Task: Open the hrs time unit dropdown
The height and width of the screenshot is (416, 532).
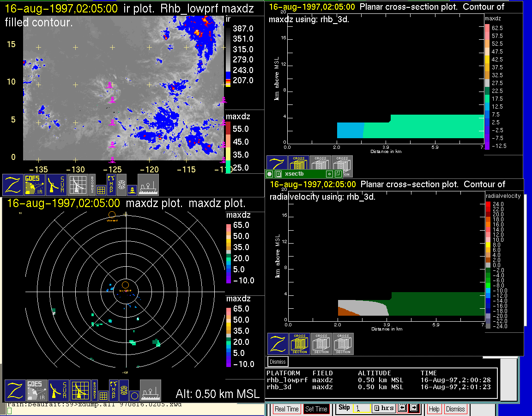Action: 383,409
